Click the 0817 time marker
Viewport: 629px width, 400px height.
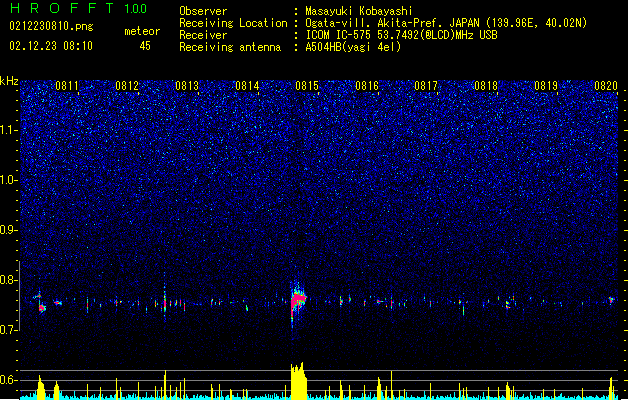click(426, 86)
